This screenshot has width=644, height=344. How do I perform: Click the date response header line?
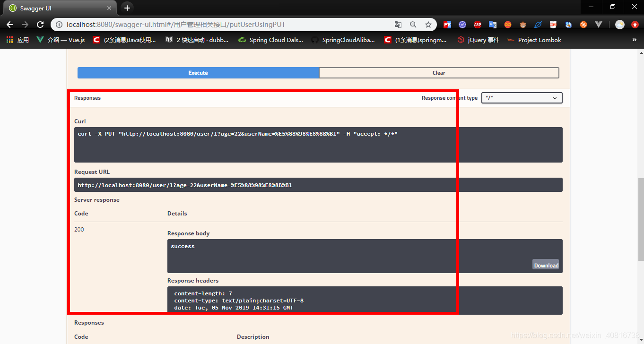click(x=234, y=308)
